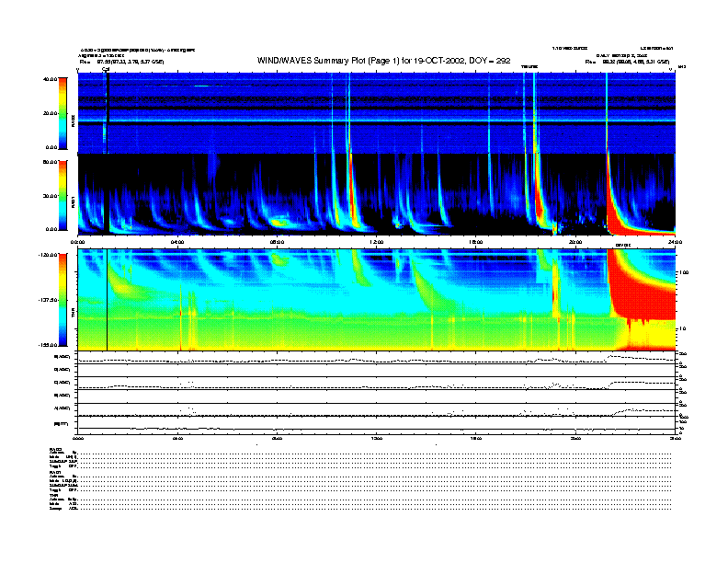This screenshot has width=728, height=563.
Task: Click the 10 label on TNR right axis
Action: click(x=682, y=328)
